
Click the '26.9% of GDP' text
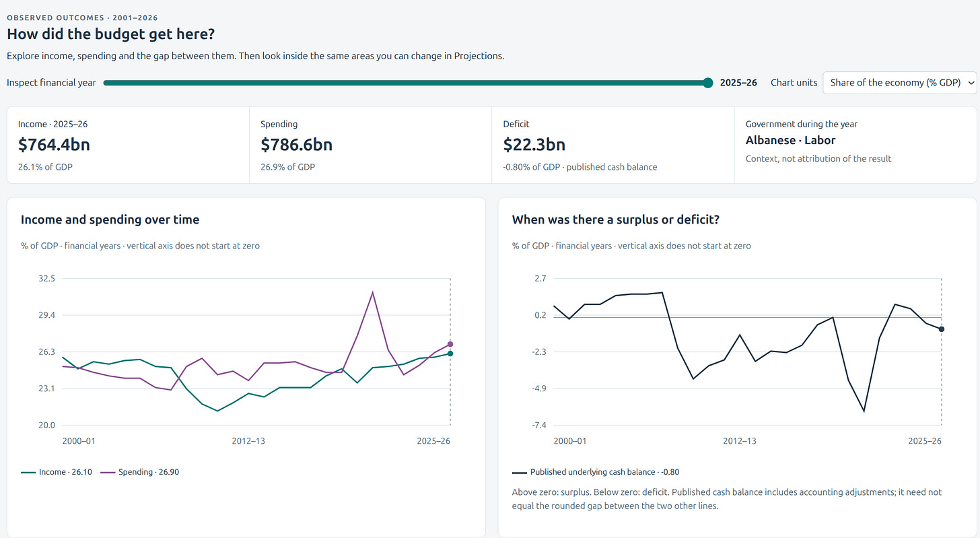coord(287,167)
